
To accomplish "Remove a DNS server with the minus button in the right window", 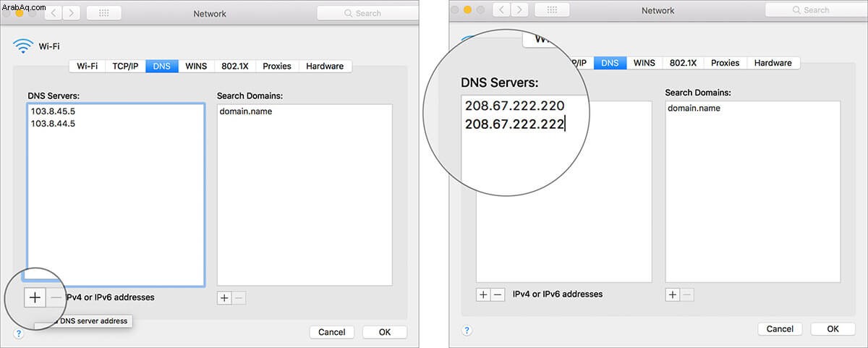I will (x=497, y=294).
